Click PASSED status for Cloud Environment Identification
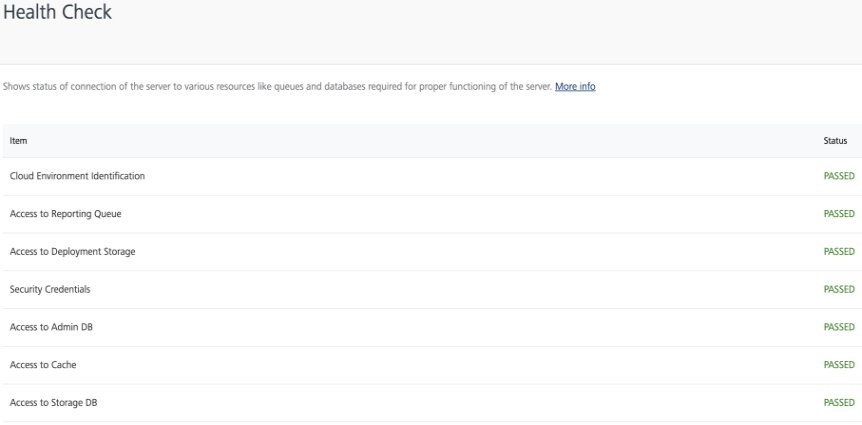Screen dimensions: 862x425 click(x=837, y=176)
